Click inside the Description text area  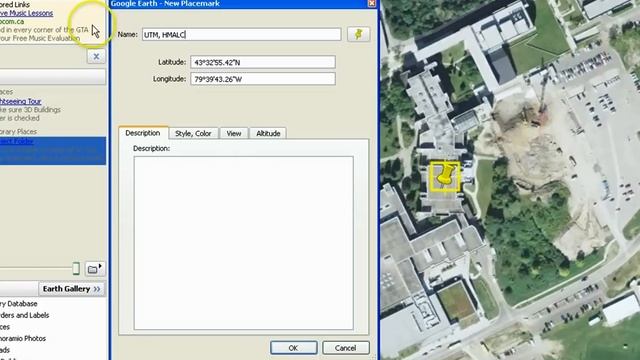pos(244,243)
